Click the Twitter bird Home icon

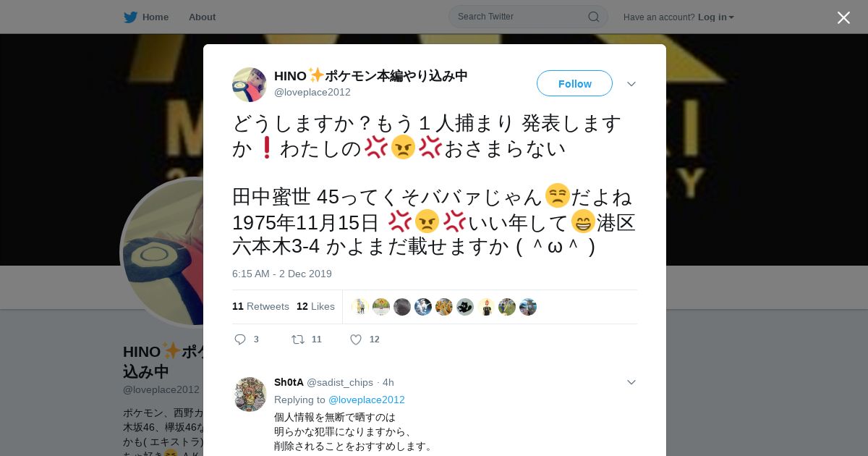pos(130,17)
